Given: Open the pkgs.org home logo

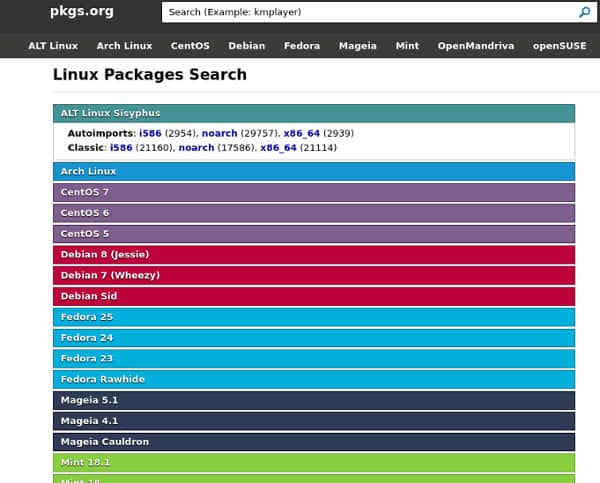Looking at the screenshot, I should [x=82, y=11].
